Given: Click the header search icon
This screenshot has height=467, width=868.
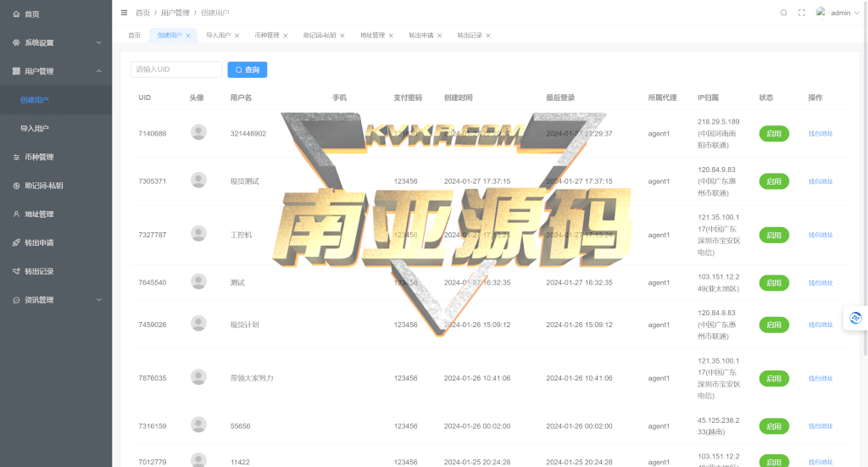Looking at the screenshot, I should click(783, 13).
